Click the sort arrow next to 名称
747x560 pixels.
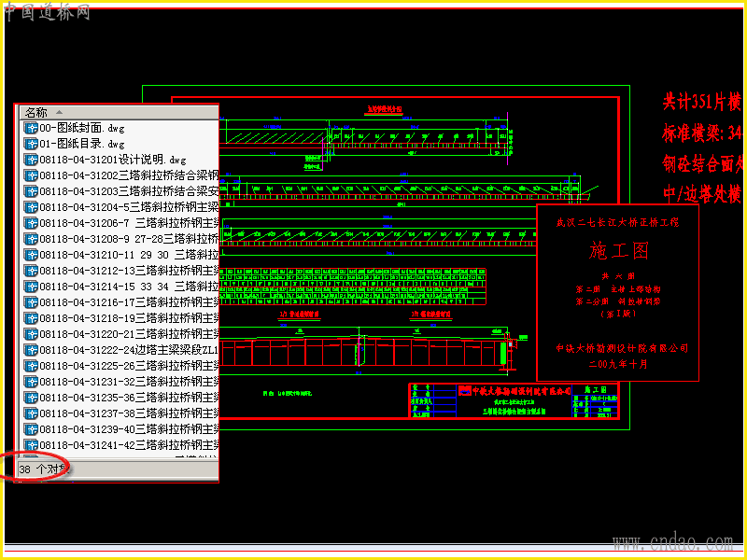click(x=59, y=112)
